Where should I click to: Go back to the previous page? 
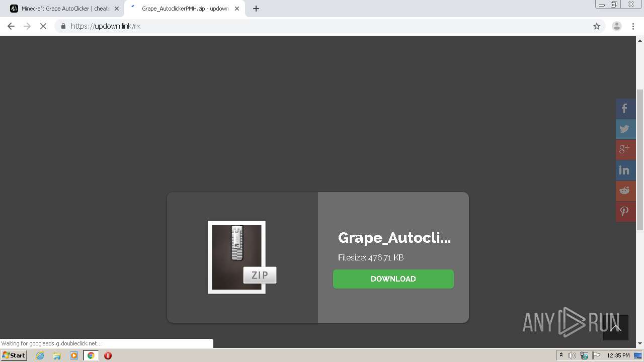(11, 26)
